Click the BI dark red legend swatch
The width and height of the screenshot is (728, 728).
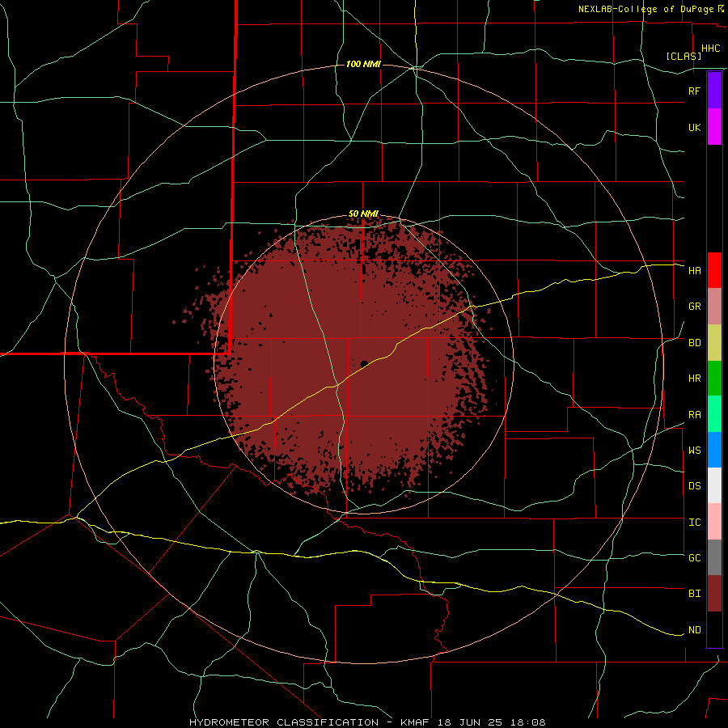(714, 594)
